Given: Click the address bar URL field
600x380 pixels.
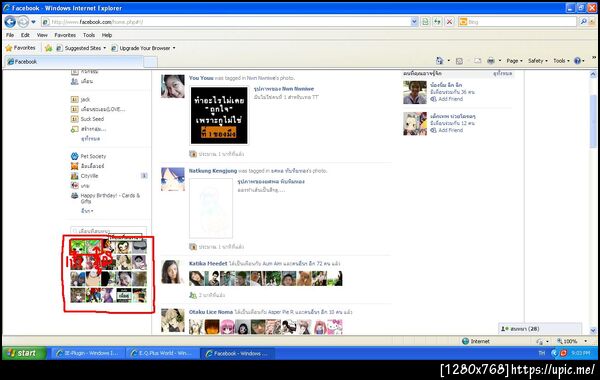Looking at the screenshot, I should coord(230,22).
